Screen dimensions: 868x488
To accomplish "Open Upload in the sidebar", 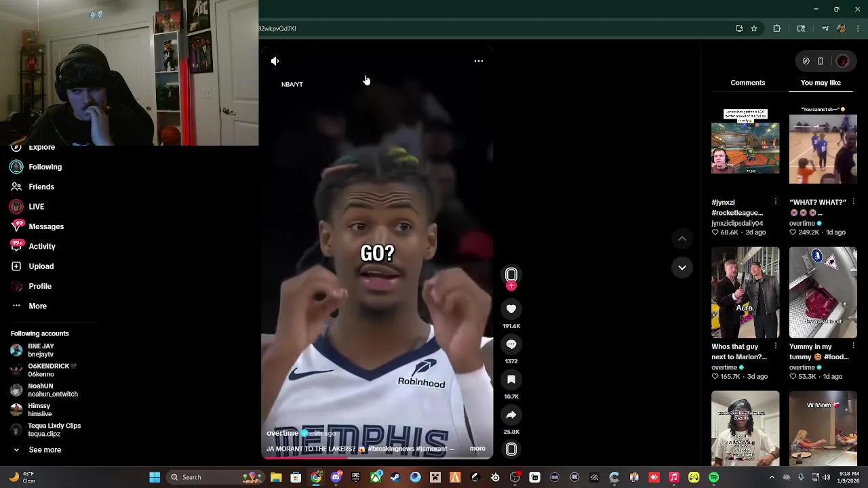I will 33,266.
